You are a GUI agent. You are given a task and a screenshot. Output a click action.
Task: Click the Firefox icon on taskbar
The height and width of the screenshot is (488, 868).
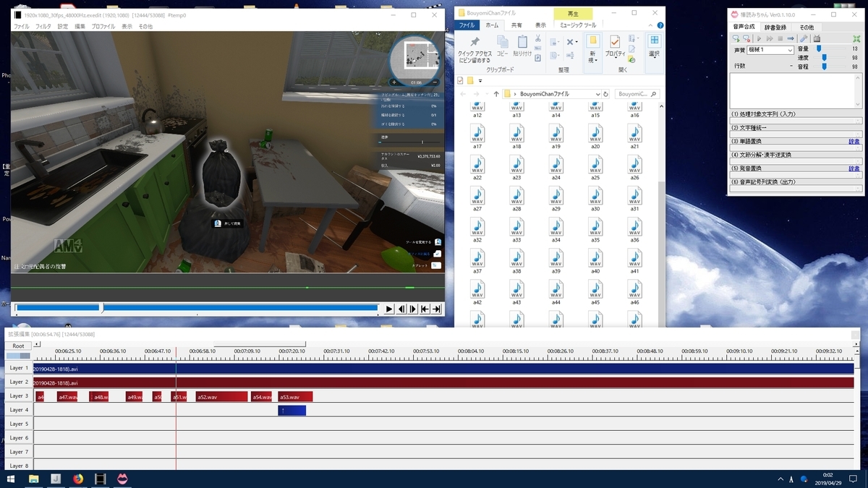[77, 479]
